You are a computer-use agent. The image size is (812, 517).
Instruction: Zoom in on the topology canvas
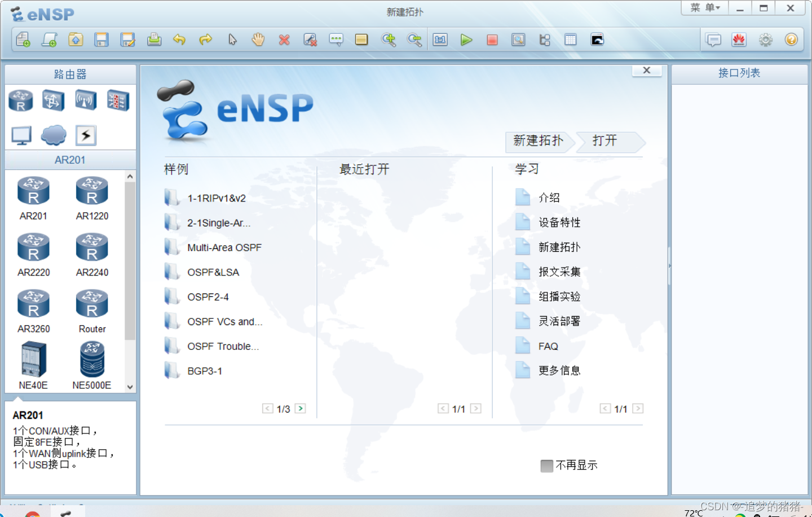(389, 40)
